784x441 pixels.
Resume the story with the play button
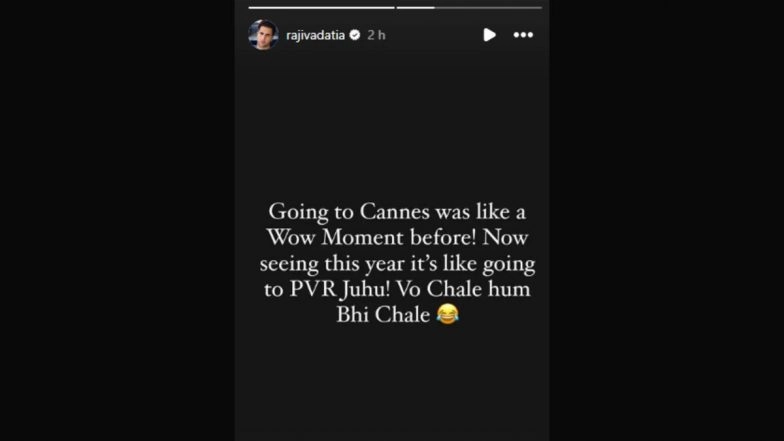(x=489, y=35)
